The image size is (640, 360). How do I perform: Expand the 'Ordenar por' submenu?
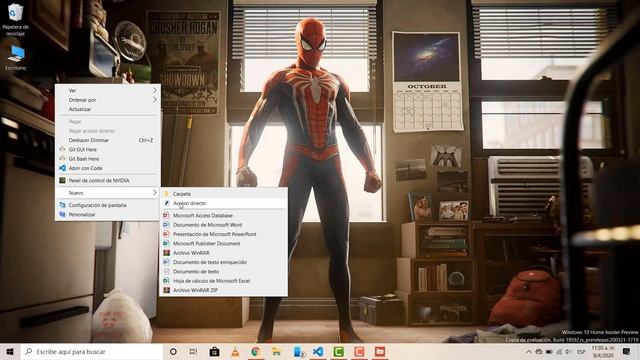click(x=107, y=100)
